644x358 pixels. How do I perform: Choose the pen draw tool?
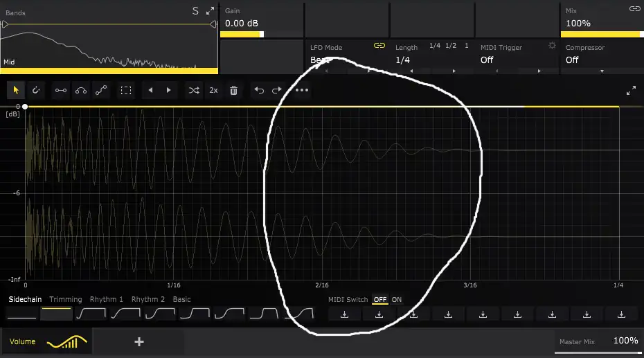click(x=36, y=90)
